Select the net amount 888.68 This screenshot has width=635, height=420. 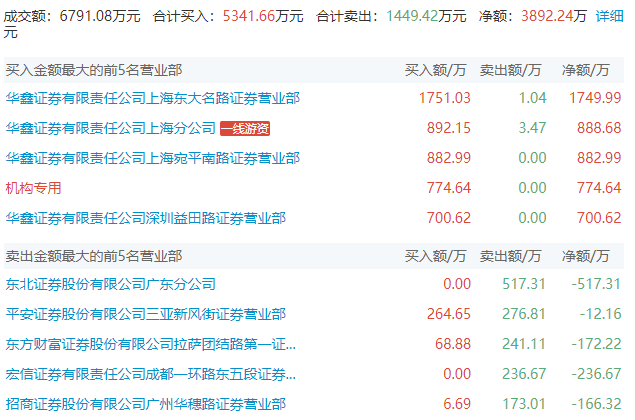pyautogui.click(x=599, y=128)
